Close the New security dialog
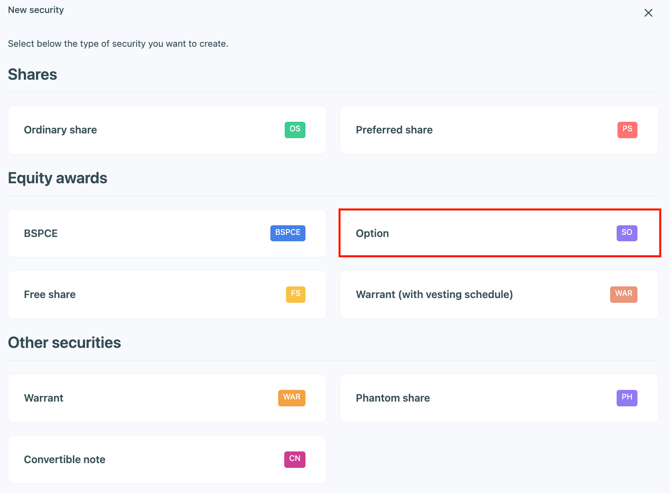The height and width of the screenshot is (493, 670). pos(648,13)
